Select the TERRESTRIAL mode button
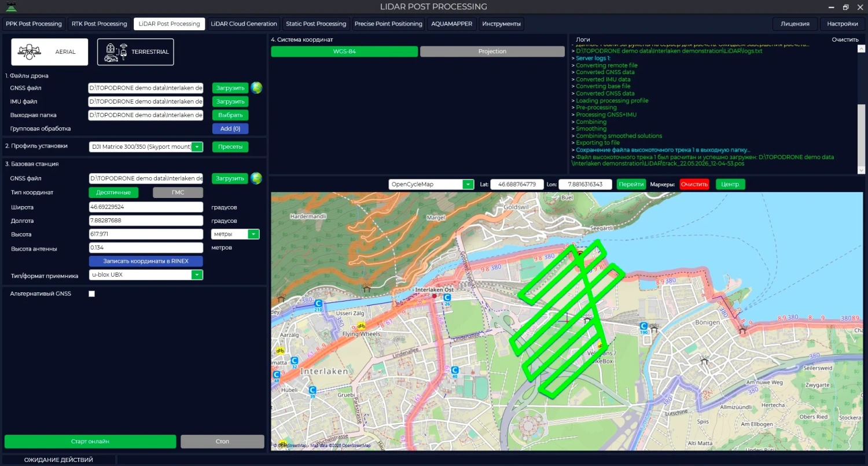 tap(135, 52)
